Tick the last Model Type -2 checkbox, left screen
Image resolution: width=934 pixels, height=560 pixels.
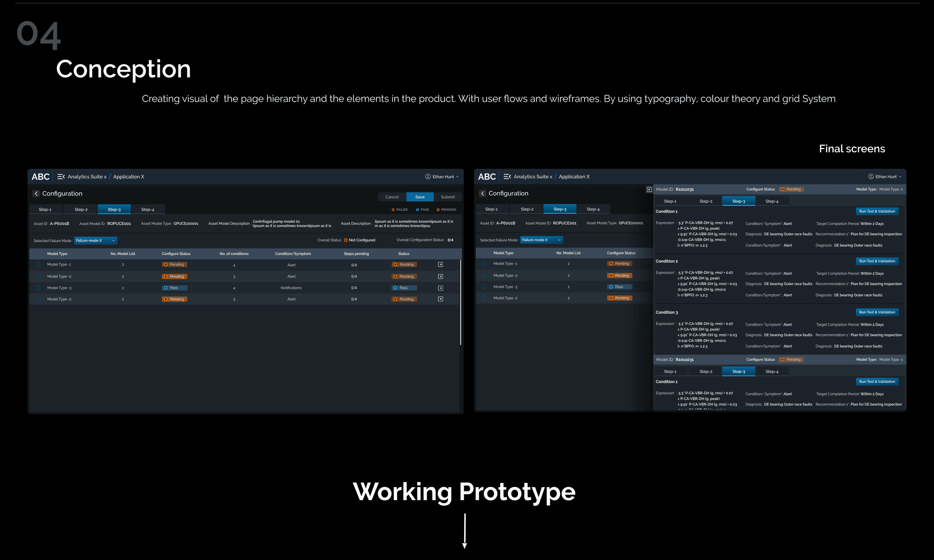[38, 299]
